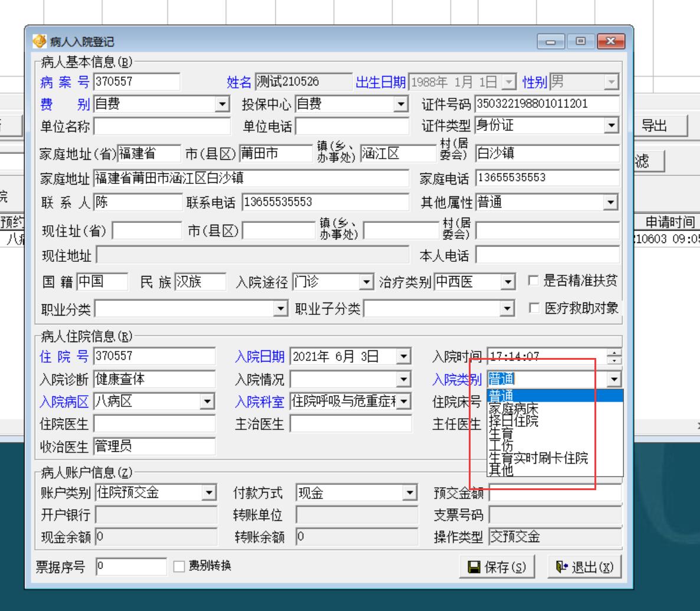Click the 现住址(省) input field
The width and height of the screenshot is (700, 611).
[x=147, y=230]
